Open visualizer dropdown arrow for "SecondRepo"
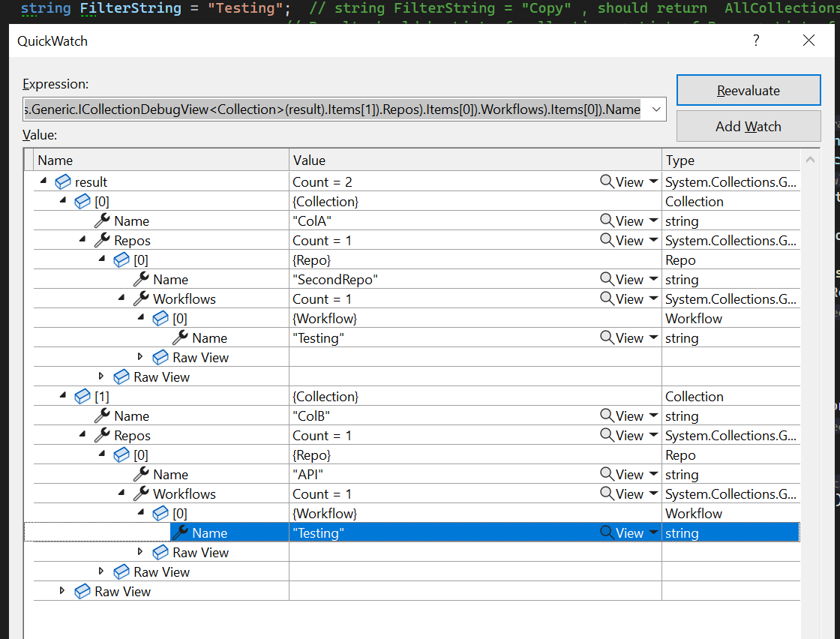Viewport: 840px width, 639px height. [653, 279]
